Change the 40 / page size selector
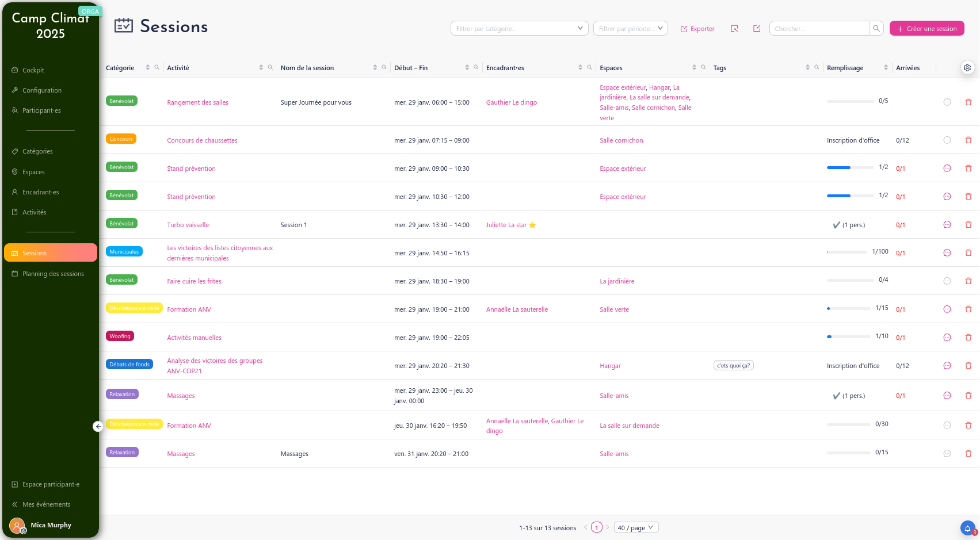The image size is (980, 540). [636, 527]
